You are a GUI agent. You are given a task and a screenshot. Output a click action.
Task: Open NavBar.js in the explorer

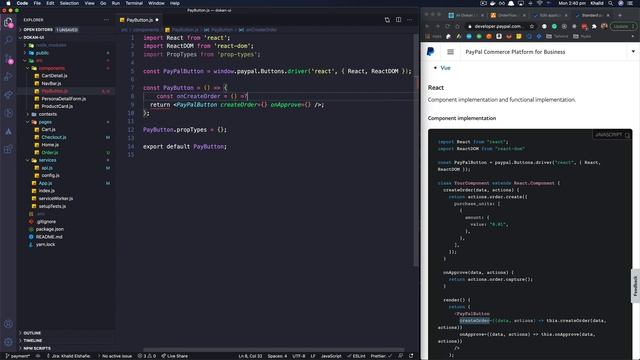[x=51, y=84]
